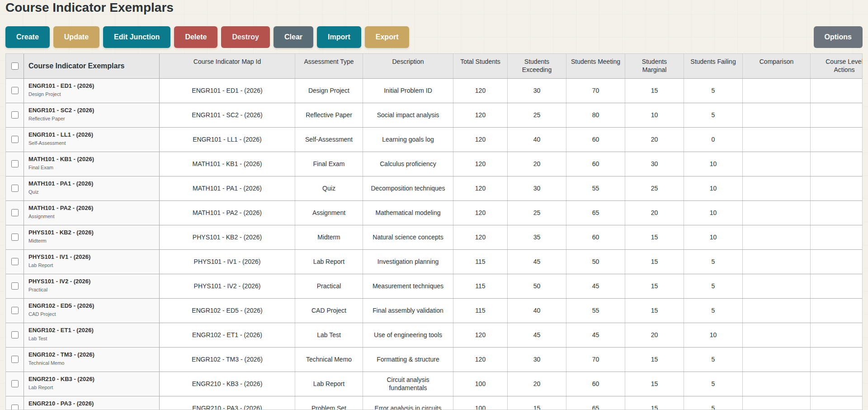Check the ENGR101 - ED1 row checkbox
868x410 pixels.
point(14,91)
